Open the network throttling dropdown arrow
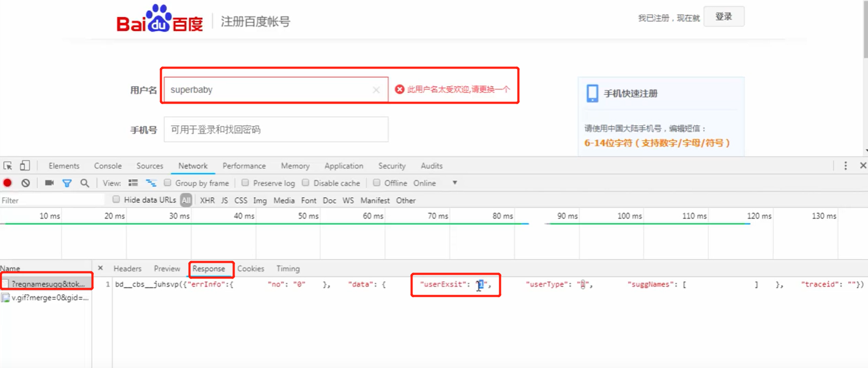Viewport: 868px width, 368px height. 454,183
